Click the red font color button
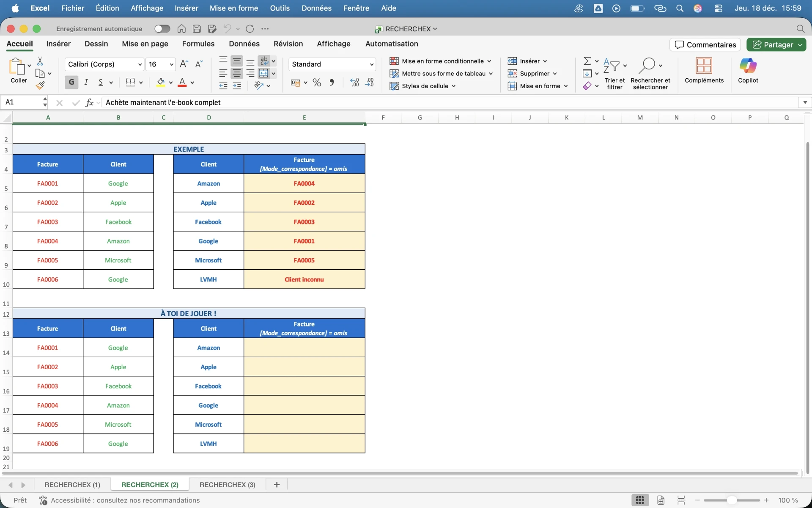The image size is (812, 508). [182, 82]
